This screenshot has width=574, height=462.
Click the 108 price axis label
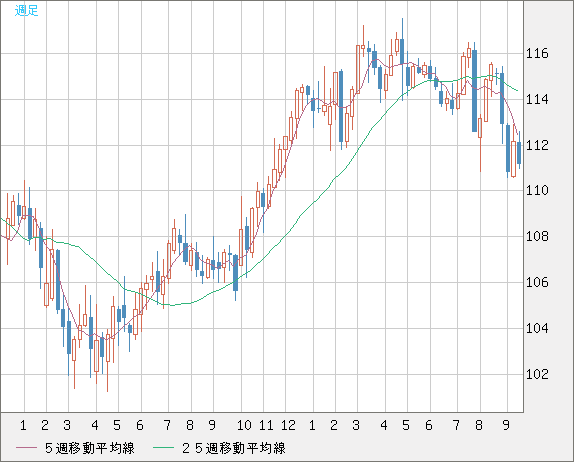tap(537, 236)
